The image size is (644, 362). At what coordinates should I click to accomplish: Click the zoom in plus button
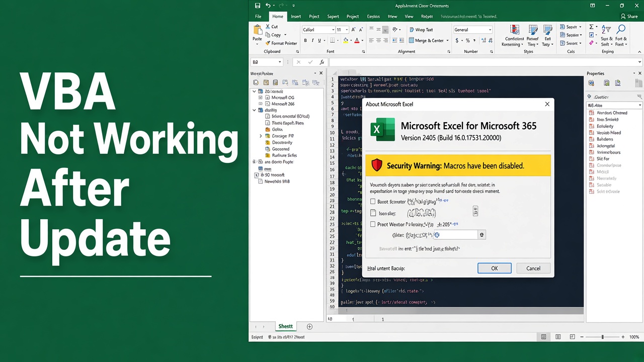click(623, 337)
